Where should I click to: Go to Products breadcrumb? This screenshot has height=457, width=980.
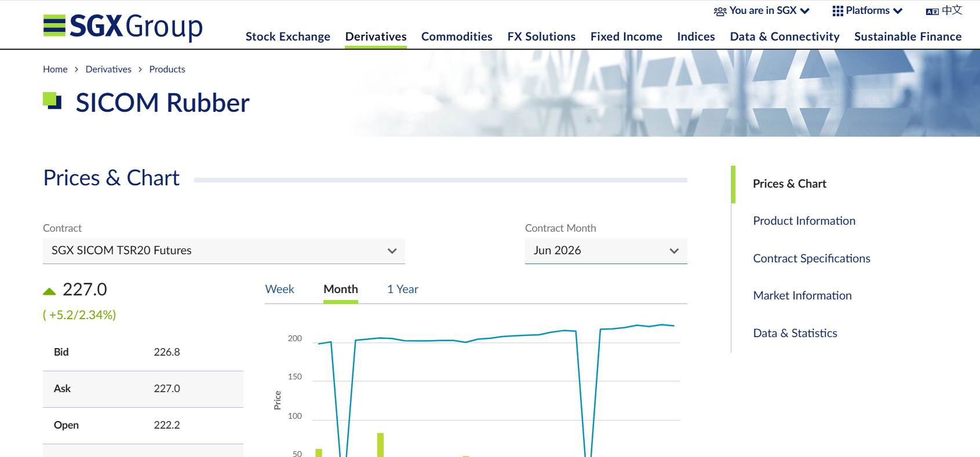[x=167, y=69]
